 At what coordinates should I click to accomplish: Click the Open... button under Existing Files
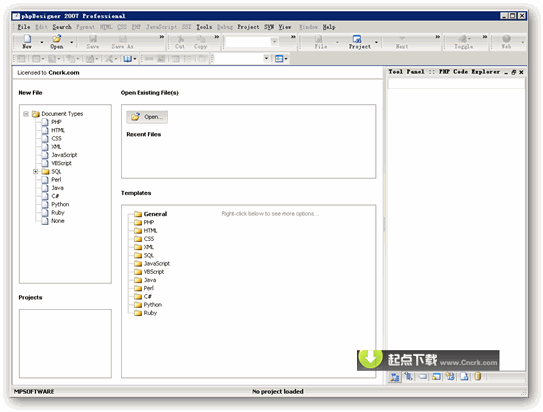pos(147,117)
